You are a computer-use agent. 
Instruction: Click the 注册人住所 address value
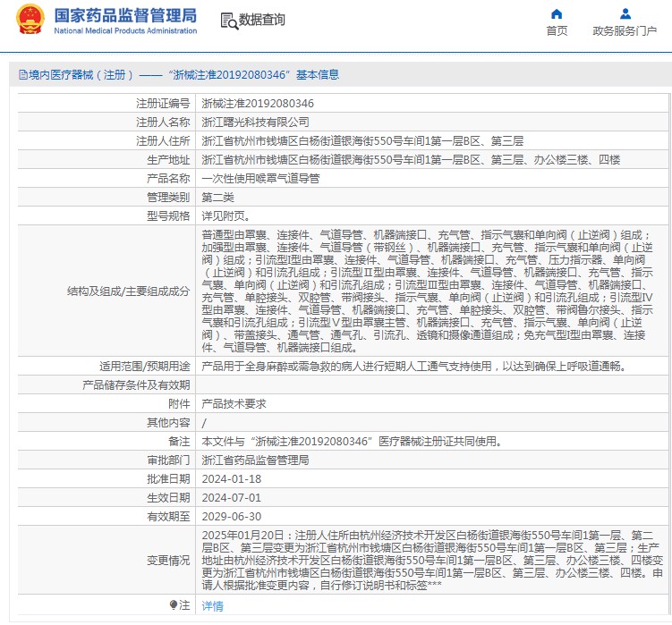pyautogui.click(x=362, y=141)
